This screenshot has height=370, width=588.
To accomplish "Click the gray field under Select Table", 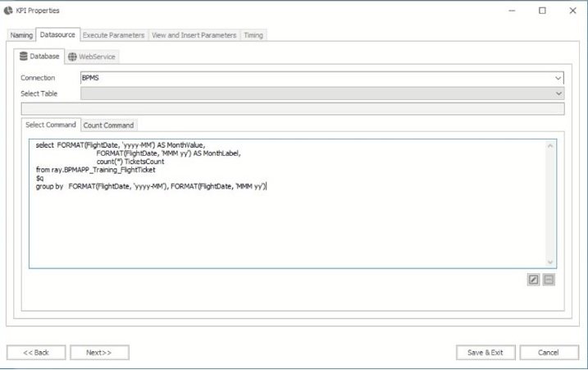I will [293, 109].
